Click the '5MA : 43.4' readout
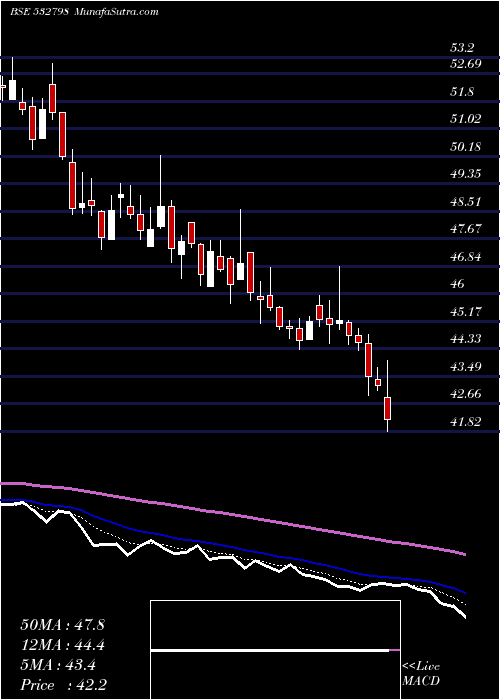 pos(58,665)
